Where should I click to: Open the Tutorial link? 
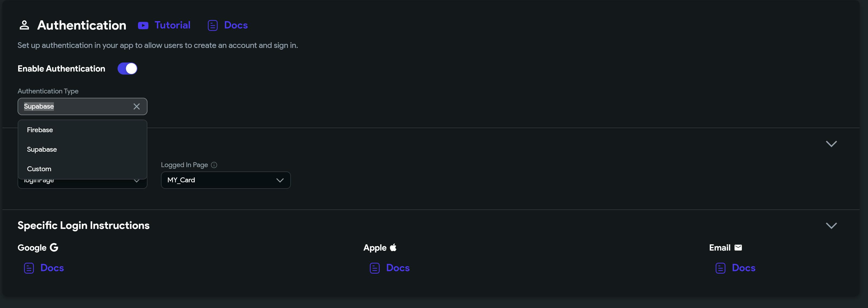coord(172,25)
